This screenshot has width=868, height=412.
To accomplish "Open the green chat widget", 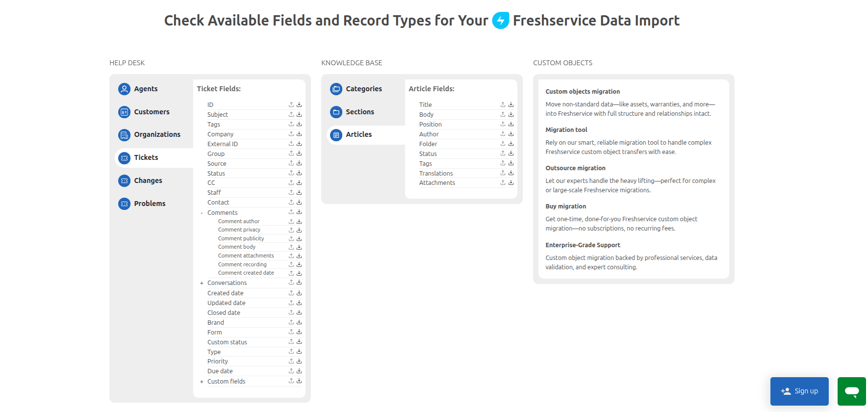I will coord(851,391).
